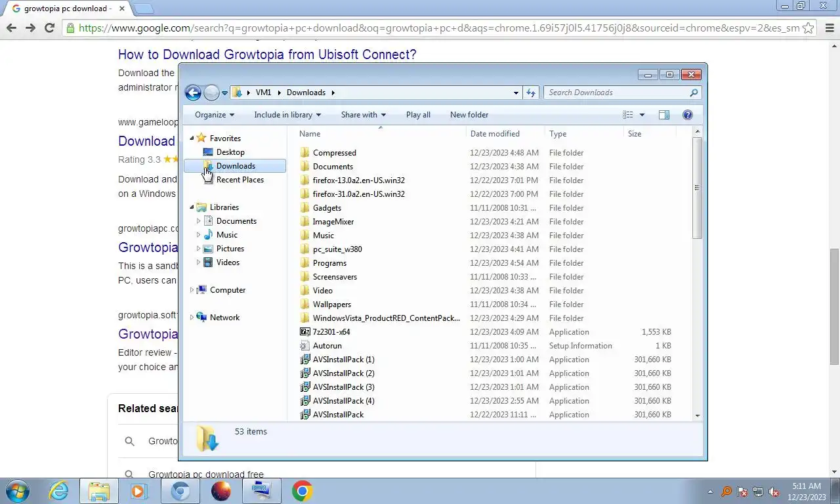
Task: Click the New folder button
Action: tap(469, 115)
